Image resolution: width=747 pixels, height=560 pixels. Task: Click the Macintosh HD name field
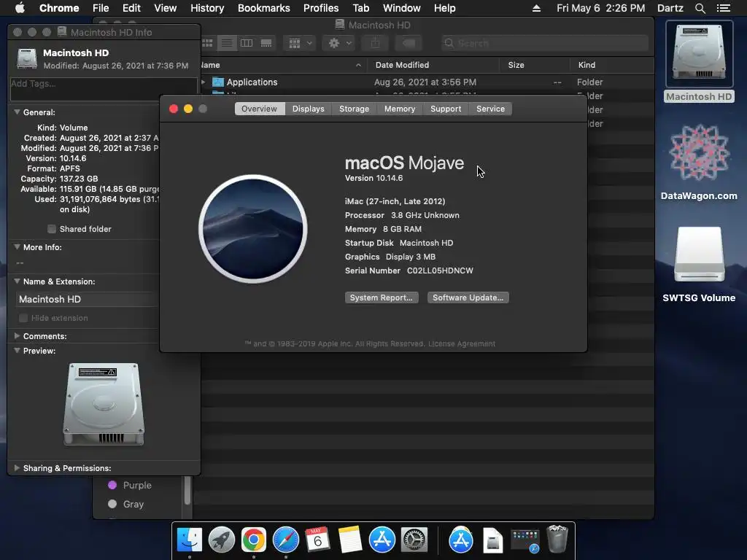[x=88, y=299]
